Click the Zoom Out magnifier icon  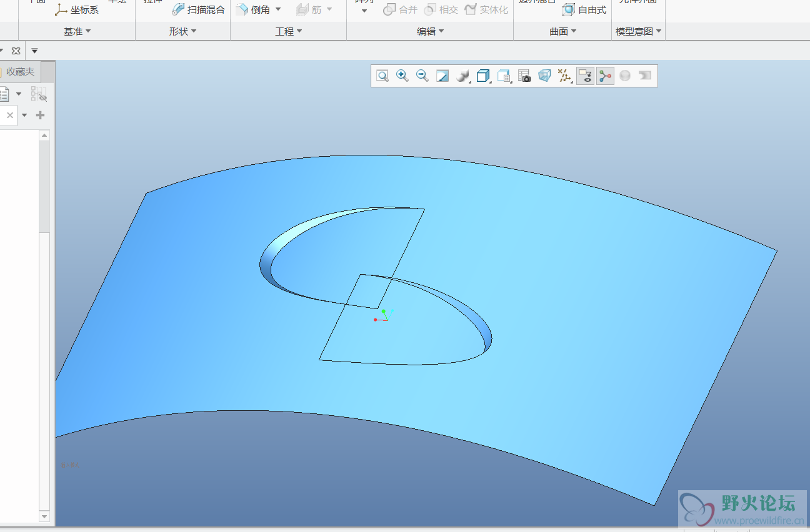coord(422,76)
